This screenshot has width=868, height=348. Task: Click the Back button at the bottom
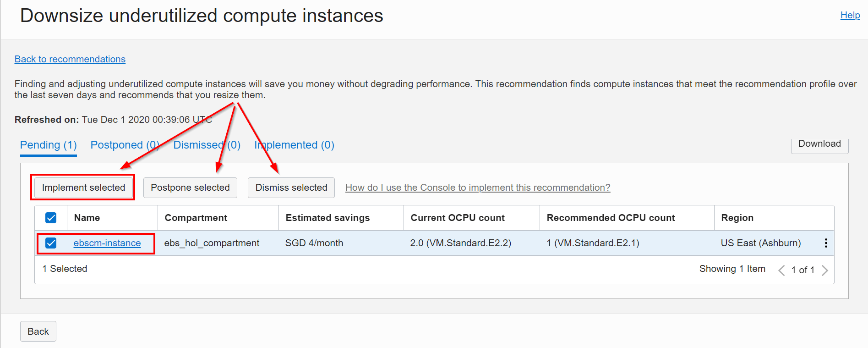click(38, 331)
